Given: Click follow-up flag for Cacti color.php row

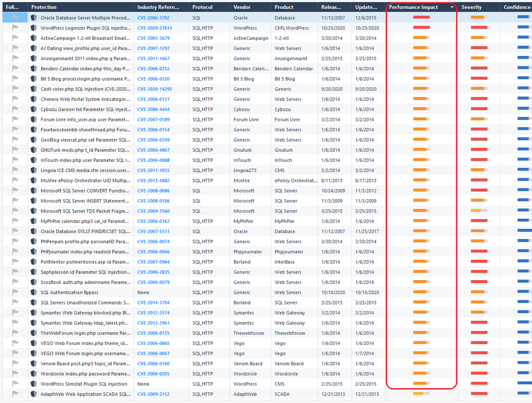Looking at the screenshot, I should pos(15,89).
